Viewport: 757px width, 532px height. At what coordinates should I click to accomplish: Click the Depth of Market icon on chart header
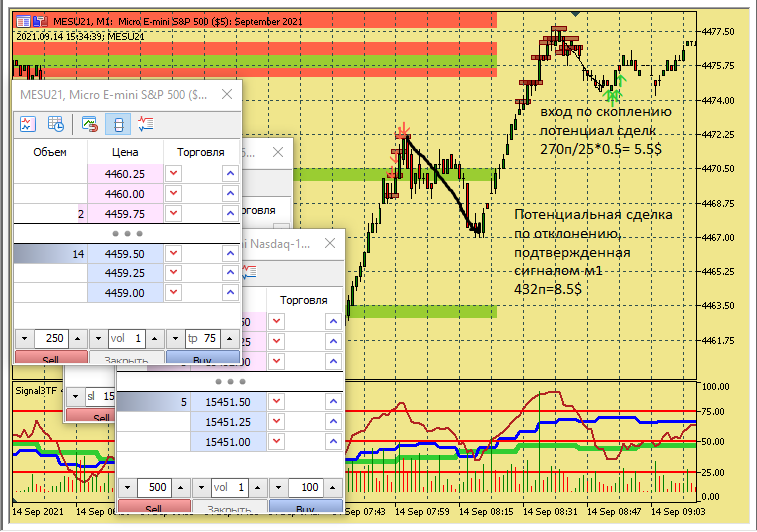[23, 21]
